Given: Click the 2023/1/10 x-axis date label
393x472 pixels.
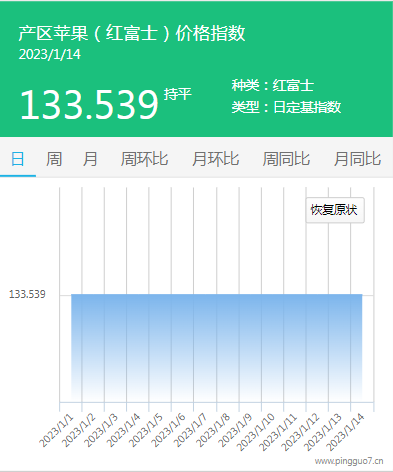Looking at the screenshot, I should click(256, 432).
